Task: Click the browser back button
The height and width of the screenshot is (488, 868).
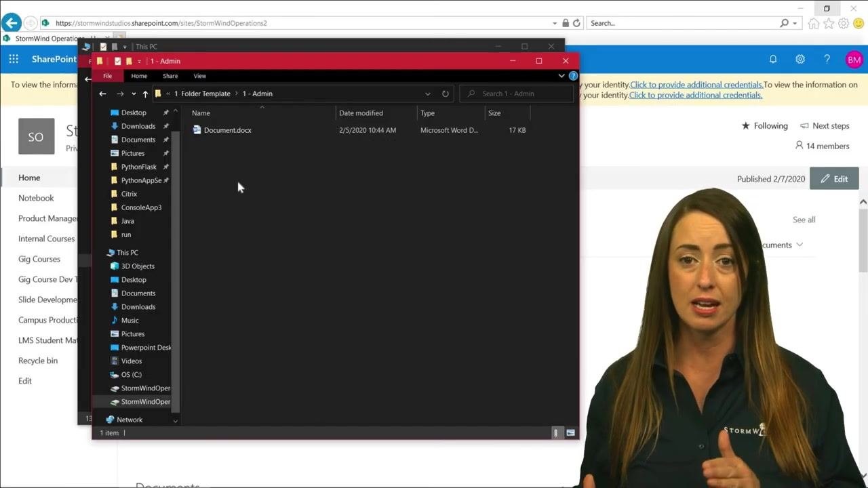Action: pos(11,23)
